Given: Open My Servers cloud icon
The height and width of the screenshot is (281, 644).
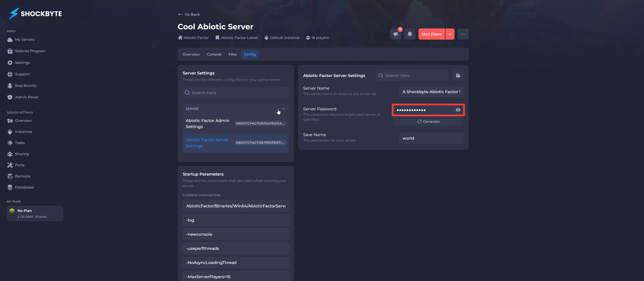Looking at the screenshot, I should click(10, 39).
